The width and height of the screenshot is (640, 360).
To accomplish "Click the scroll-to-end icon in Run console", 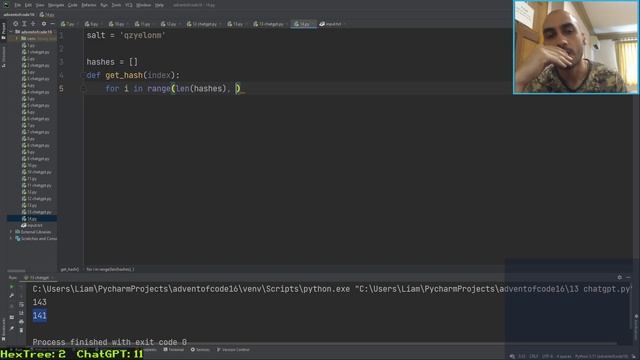I will coord(21,313).
